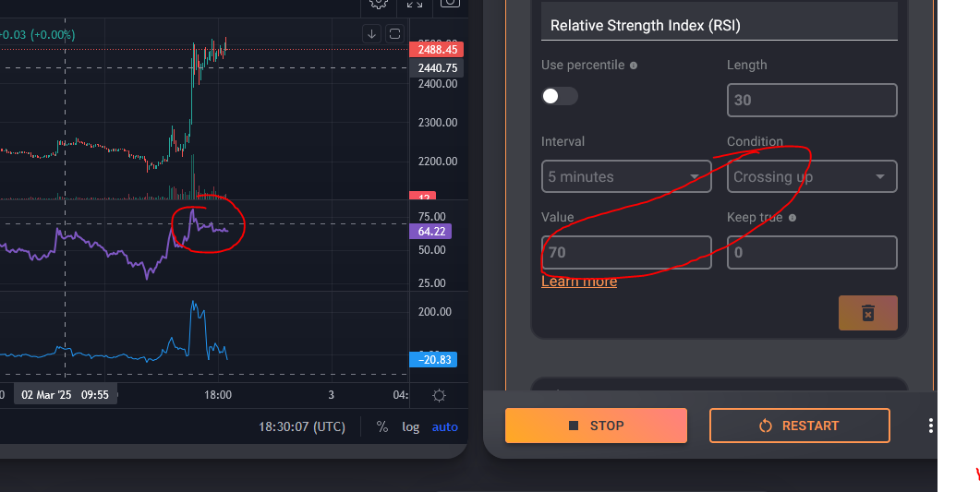Click the square maximize pane icon
The width and height of the screenshot is (980, 492).
(394, 34)
